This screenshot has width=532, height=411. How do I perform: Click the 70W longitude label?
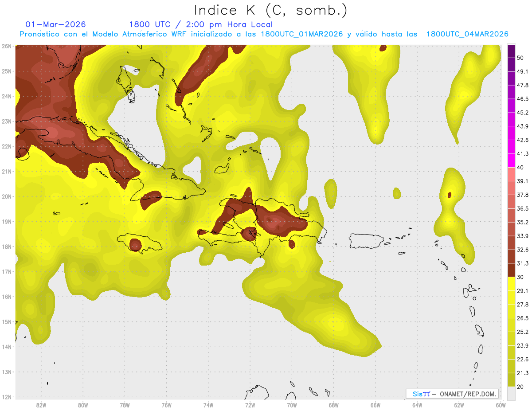292,405
